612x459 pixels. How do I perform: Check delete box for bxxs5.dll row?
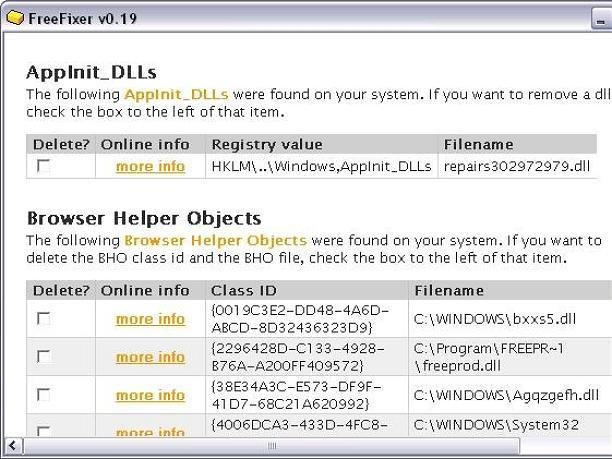tap(43, 318)
